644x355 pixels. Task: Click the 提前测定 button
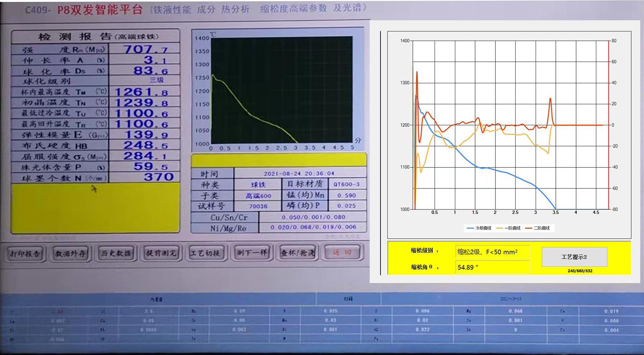[161, 253]
